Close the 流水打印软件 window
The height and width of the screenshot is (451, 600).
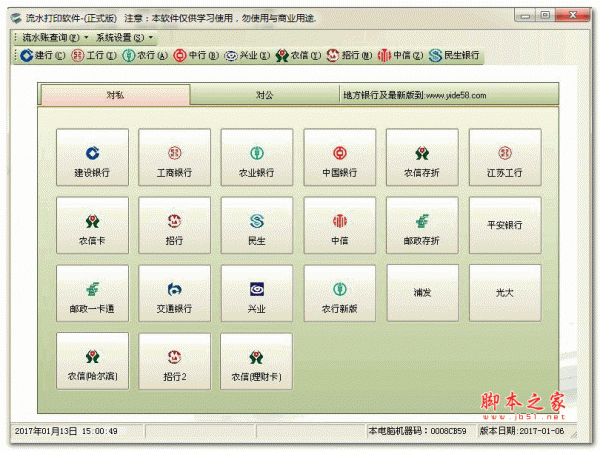(x=573, y=15)
